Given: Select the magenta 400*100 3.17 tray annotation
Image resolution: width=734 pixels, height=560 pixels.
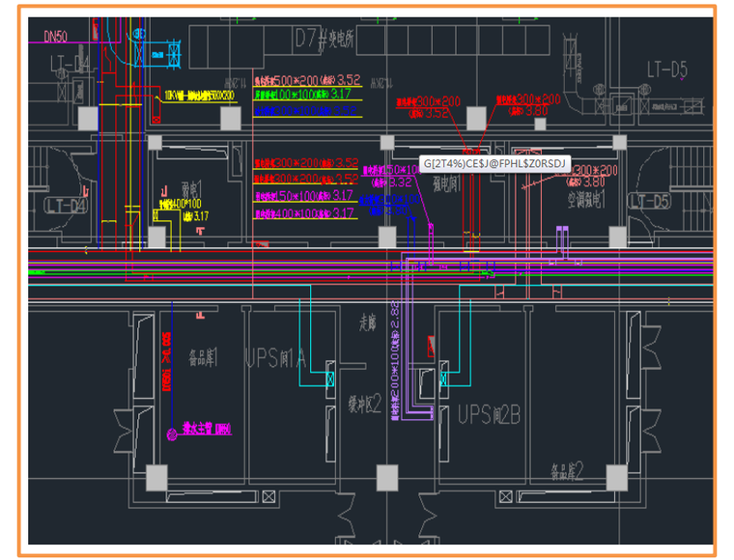Looking at the screenshot, I should pos(303,212).
